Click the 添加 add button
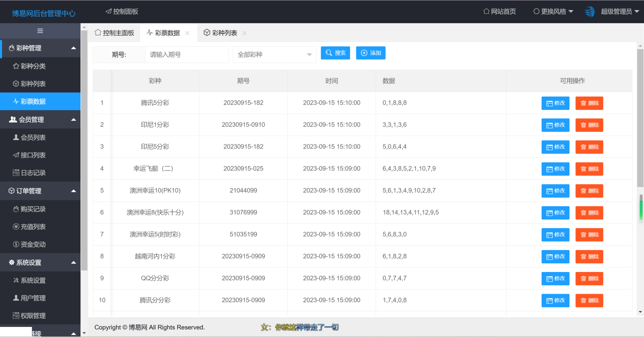The width and height of the screenshot is (644, 337). click(x=371, y=53)
